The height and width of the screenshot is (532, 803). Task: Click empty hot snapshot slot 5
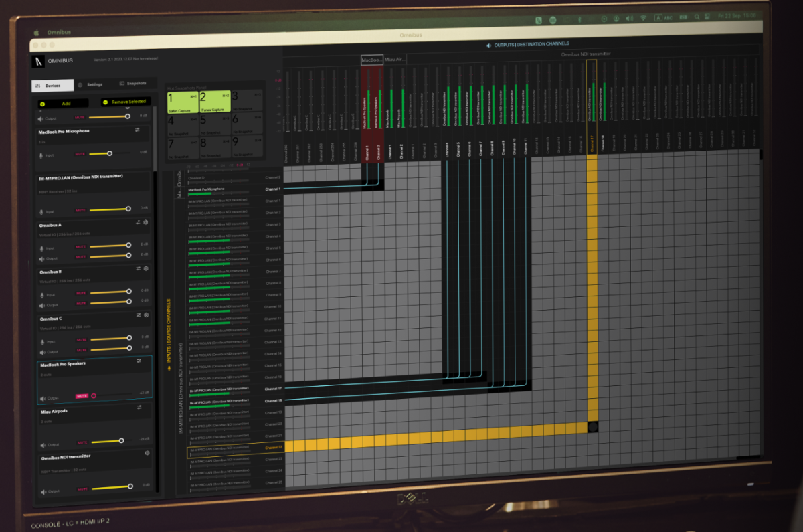[x=215, y=124]
